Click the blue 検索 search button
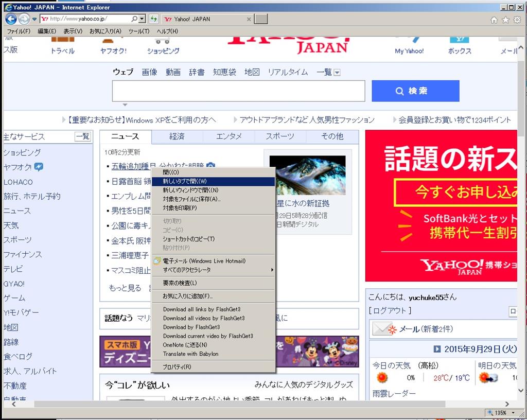Viewport: 527px width, 420px height. [x=415, y=91]
